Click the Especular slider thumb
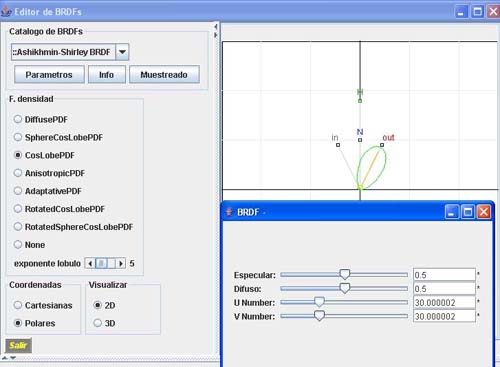The height and width of the screenshot is (367, 500). [345, 274]
